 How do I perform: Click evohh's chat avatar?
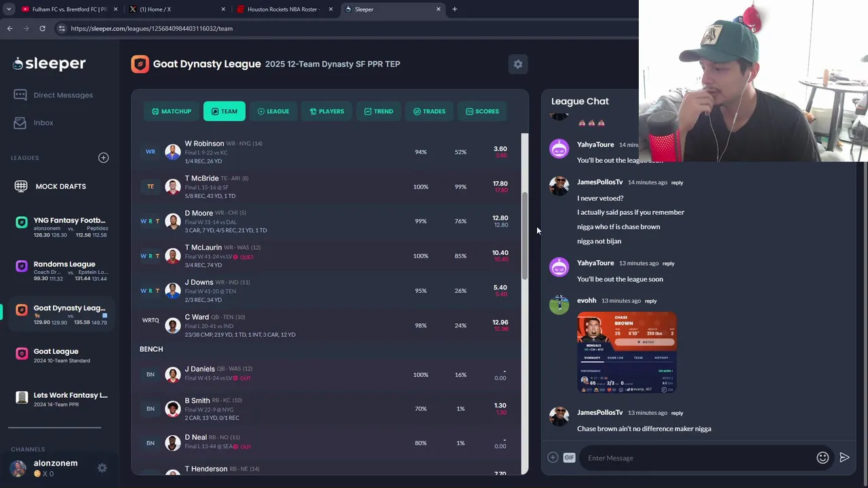[559, 305]
